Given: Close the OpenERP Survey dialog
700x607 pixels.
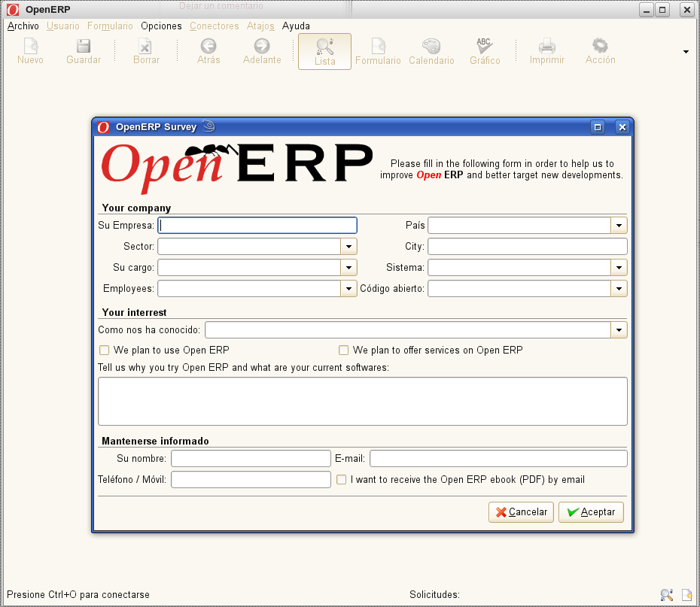Looking at the screenshot, I should (622, 128).
